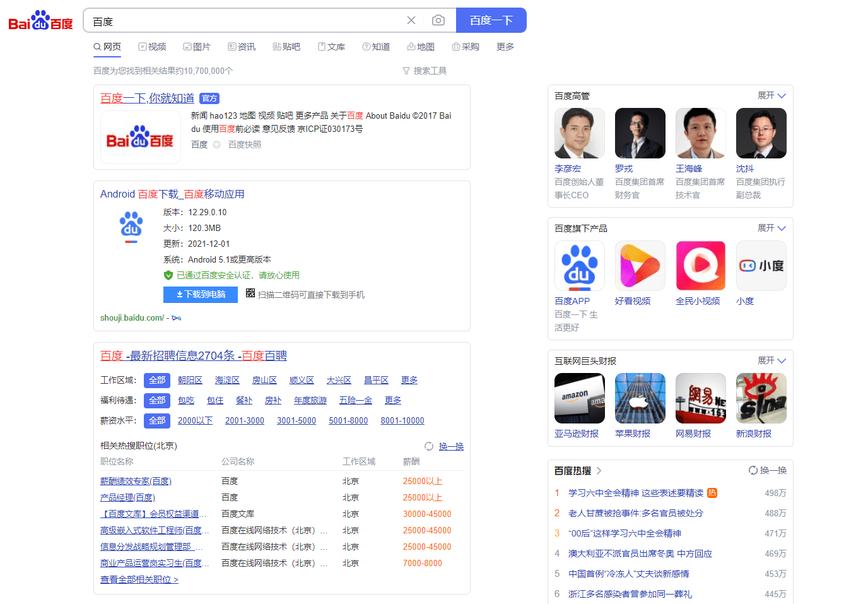Screen dimensions: 868x604
Task: Open the 李彦宏 portrait thumbnail
Action: [579, 133]
